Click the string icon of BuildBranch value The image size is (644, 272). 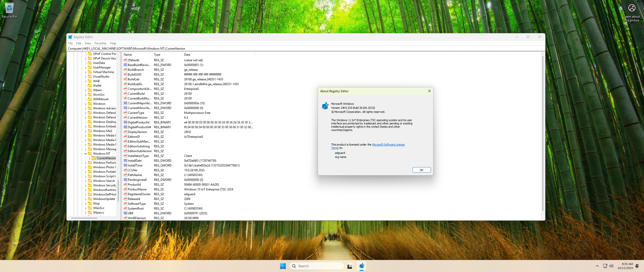pos(125,70)
